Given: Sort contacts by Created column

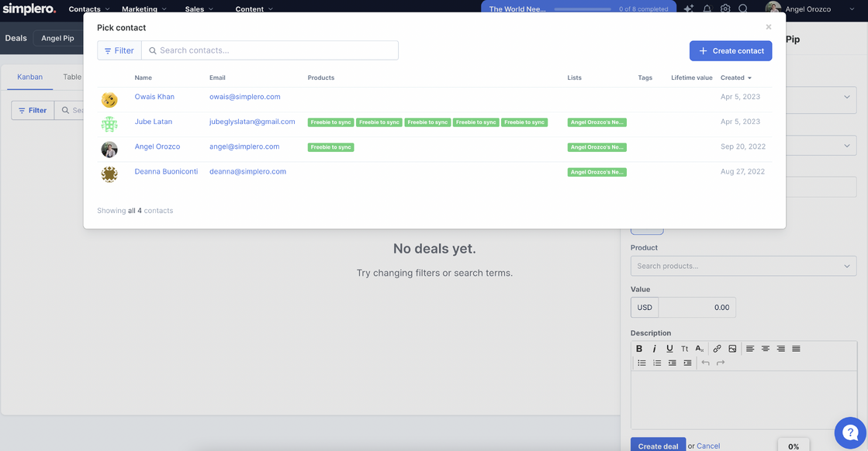Looking at the screenshot, I should click(x=735, y=77).
